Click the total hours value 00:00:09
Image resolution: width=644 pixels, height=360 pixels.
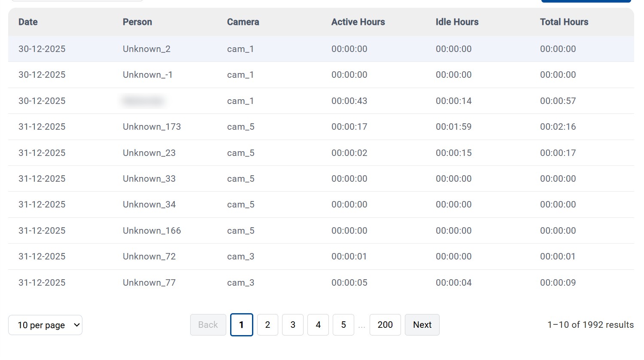coord(558,283)
